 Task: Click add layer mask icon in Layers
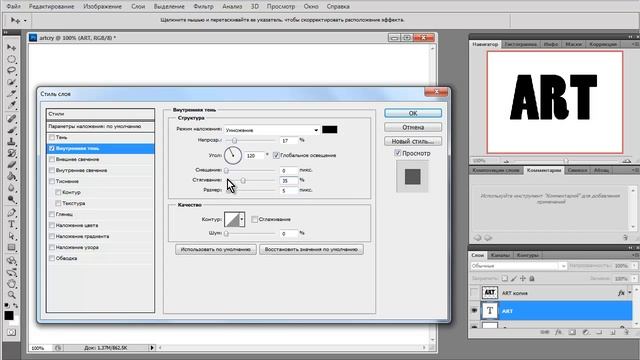[x=572, y=332]
